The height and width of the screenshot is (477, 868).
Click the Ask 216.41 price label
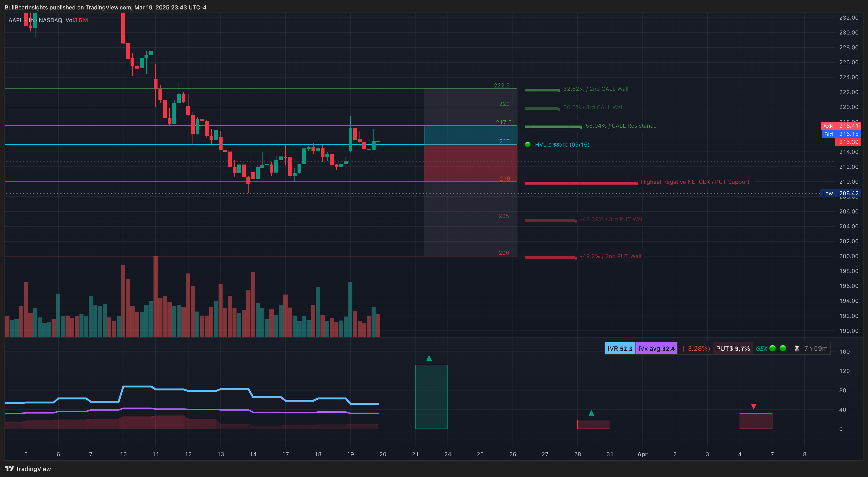tap(841, 126)
